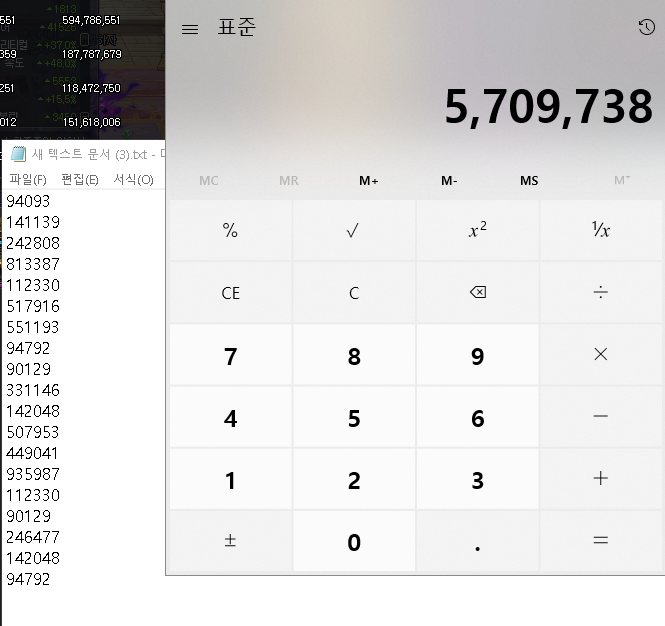
Task: Click the line 331146 in Notepad
Action: coord(33,390)
